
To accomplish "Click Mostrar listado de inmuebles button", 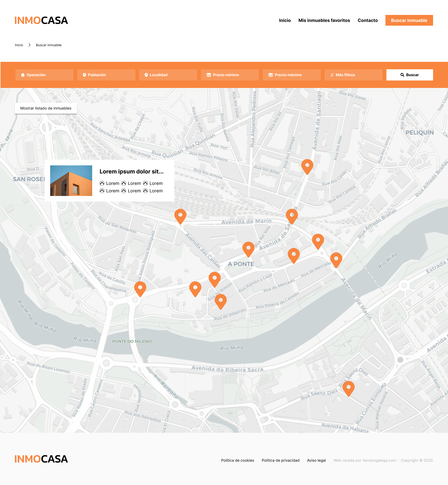I will click(46, 108).
